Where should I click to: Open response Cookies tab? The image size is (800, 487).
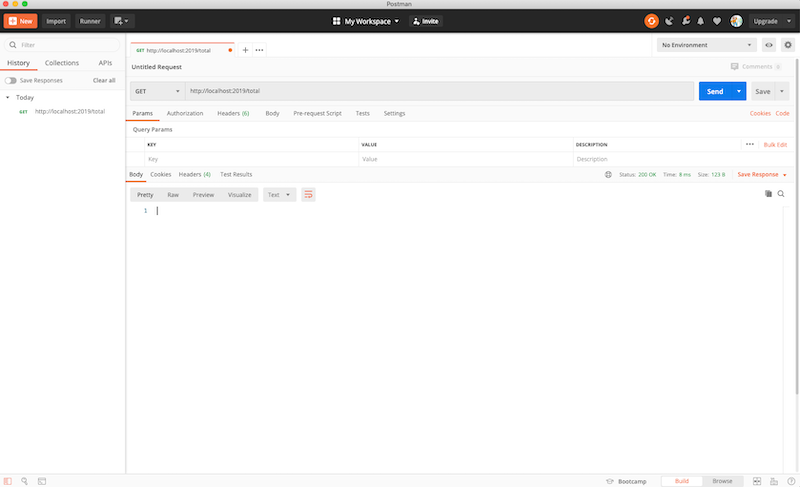(161, 174)
